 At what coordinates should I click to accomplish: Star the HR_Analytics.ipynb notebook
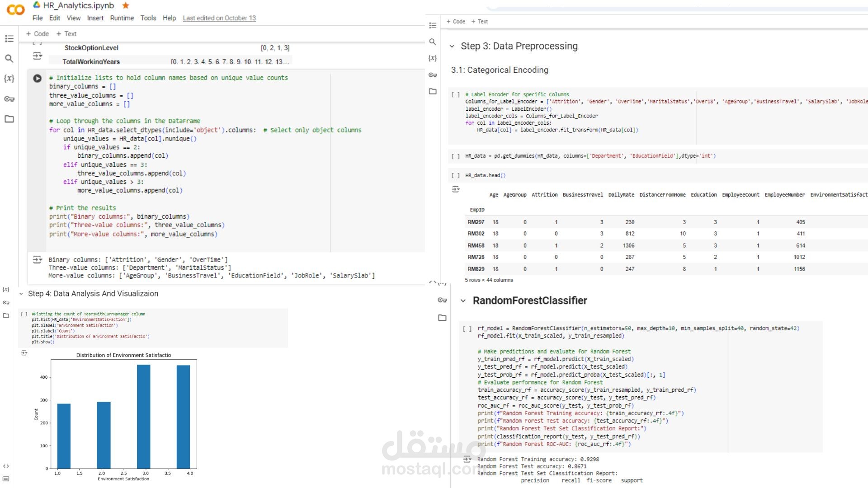(126, 5)
